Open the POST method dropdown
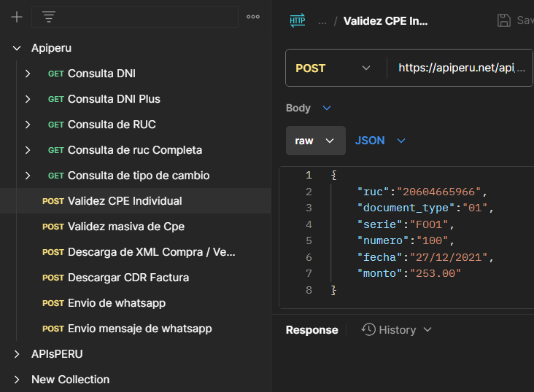Viewport: 534px width, 392px height. click(x=333, y=68)
